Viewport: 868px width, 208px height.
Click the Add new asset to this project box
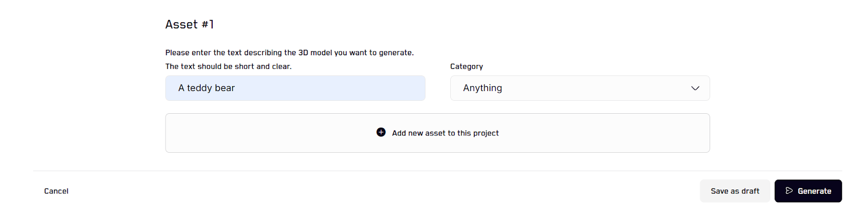(437, 133)
